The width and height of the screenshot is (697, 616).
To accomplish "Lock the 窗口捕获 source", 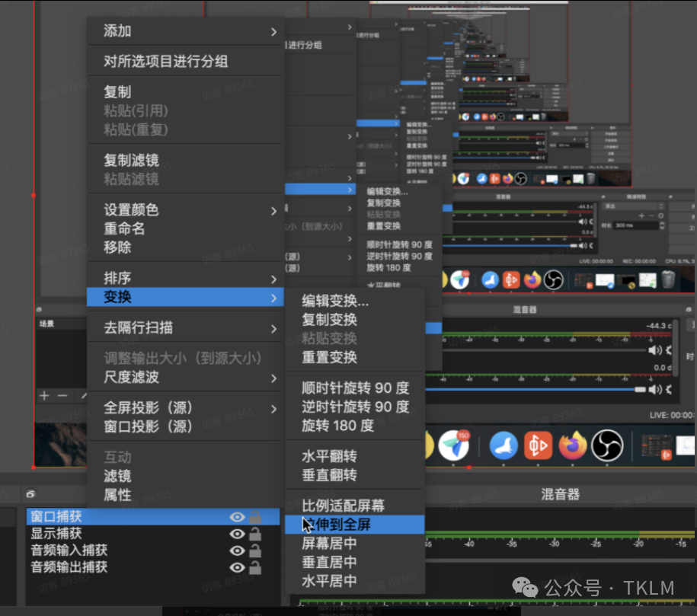I will pos(254,516).
